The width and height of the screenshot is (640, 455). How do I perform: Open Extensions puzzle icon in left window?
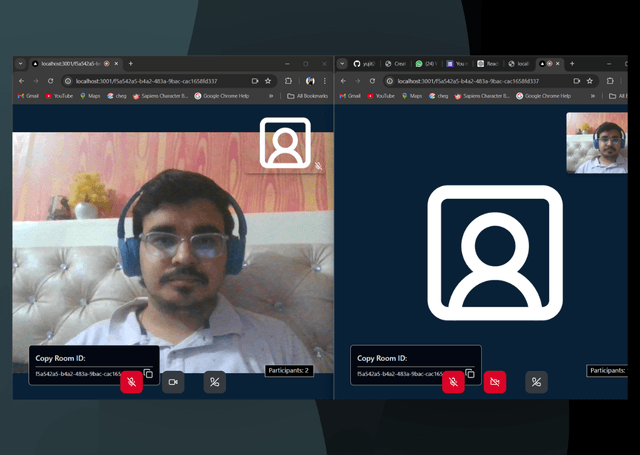tap(288, 81)
